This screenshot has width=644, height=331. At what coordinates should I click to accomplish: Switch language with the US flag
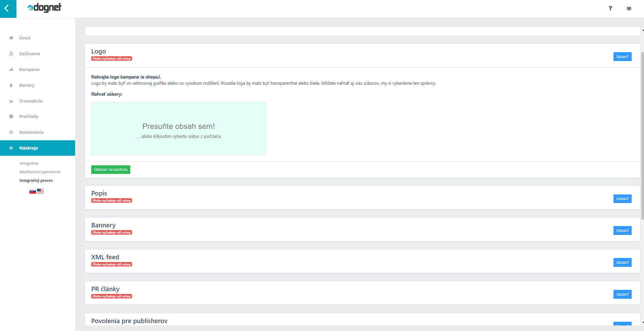pyautogui.click(x=40, y=191)
